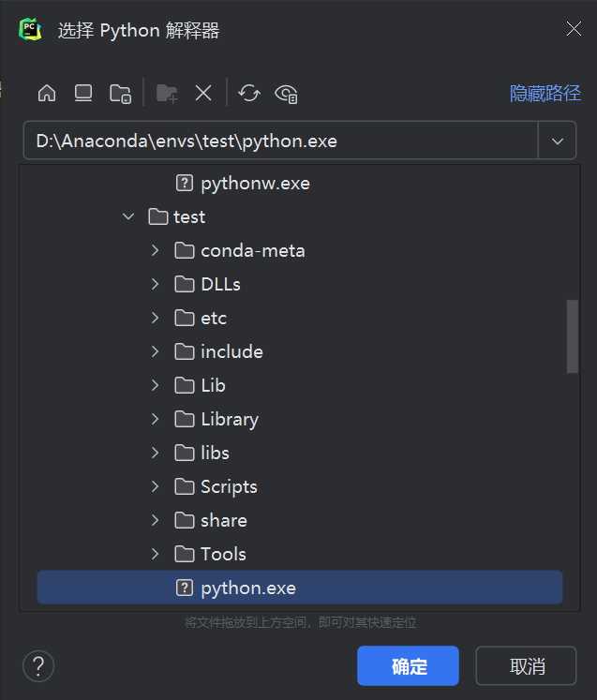Viewport: 597px width, 700px height.
Task: Expand the Scripts folder
Action: click(156, 487)
